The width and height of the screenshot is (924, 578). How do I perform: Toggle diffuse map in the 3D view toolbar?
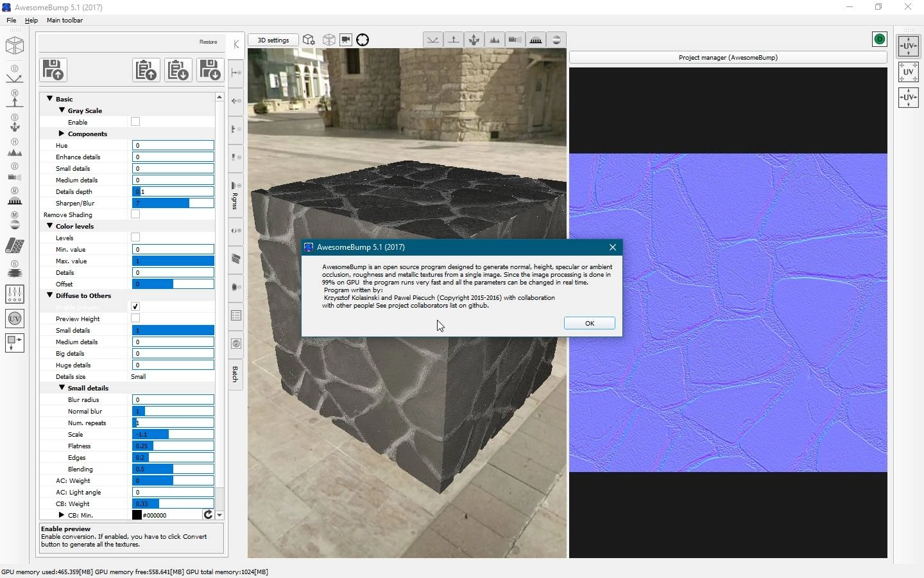[x=433, y=40]
